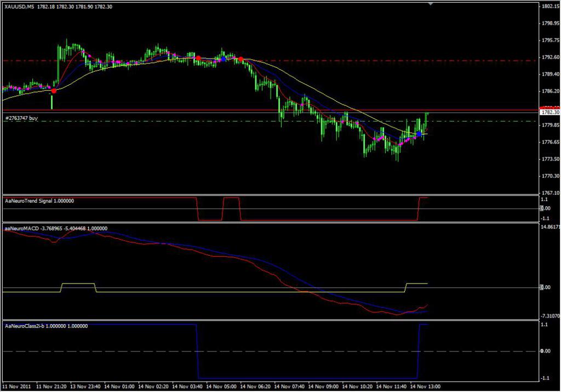Click the 14.8617 MACD scale value
This screenshot has width=561, height=392.
coord(551,227)
